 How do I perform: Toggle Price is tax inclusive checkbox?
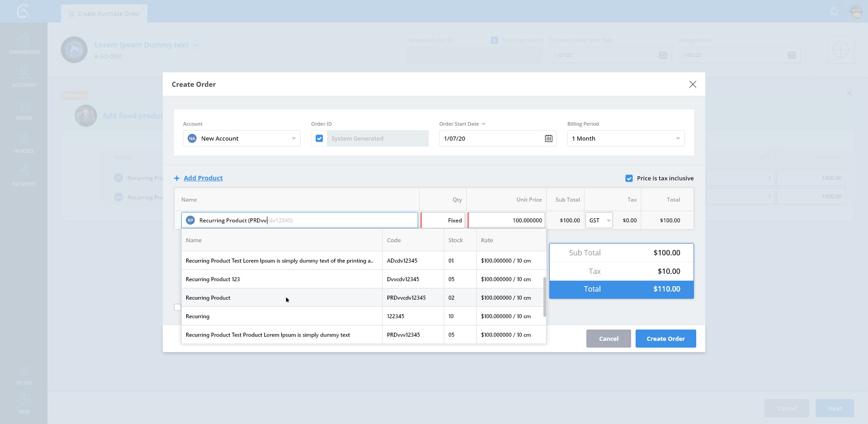[x=629, y=178]
